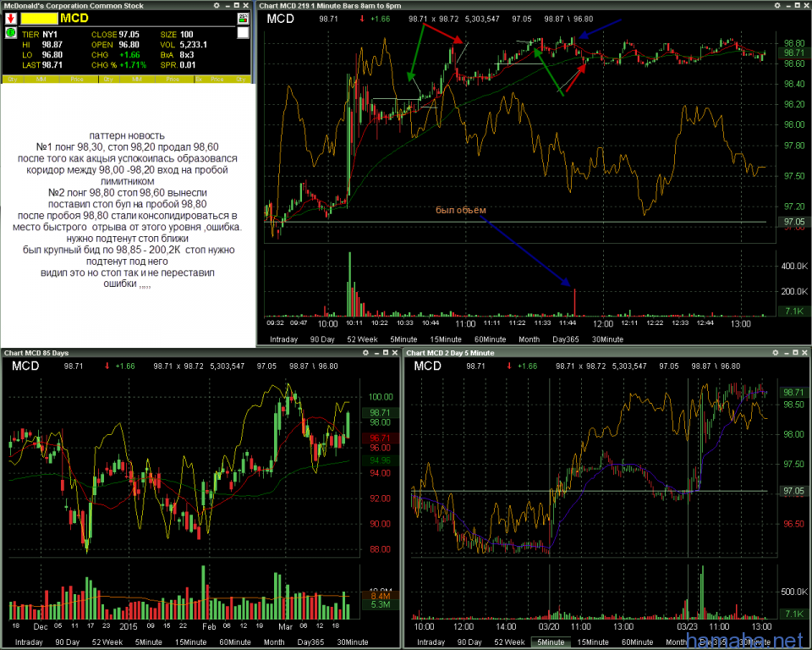The height and width of the screenshot is (650, 812).
Task: Select 52 Week tab in the 1 Minute Bars chart
Action: [x=362, y=339]
